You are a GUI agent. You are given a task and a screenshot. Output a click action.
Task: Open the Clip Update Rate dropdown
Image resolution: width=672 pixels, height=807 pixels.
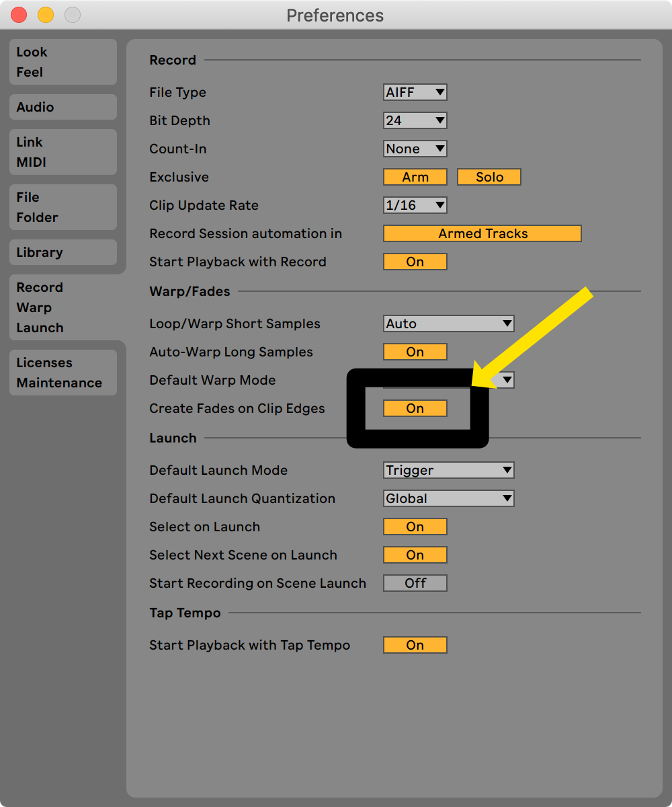415,205
